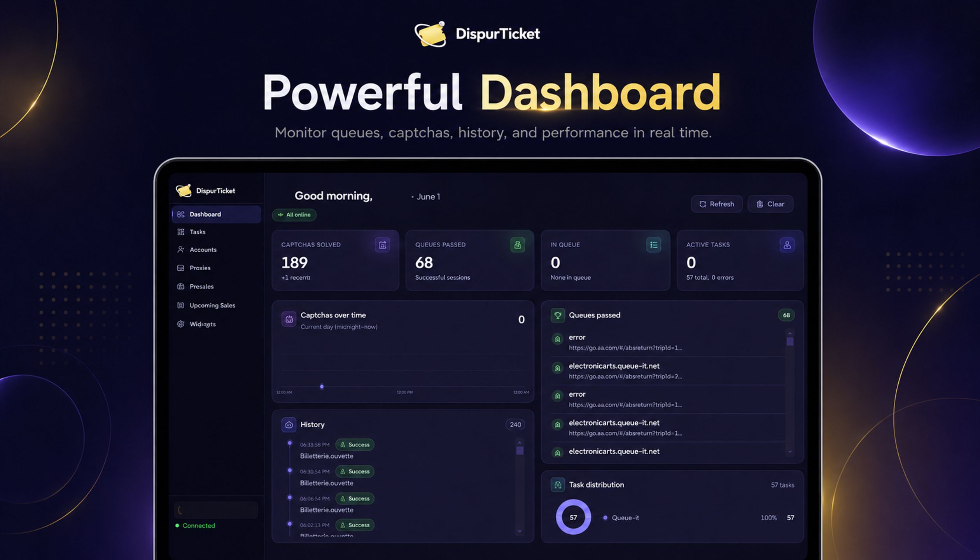The height and width of the screenshot is (560, 980).
Task: Click the Queues passed list scroll-down arrow
Action: pyautogui.click(x=790, y=452)
